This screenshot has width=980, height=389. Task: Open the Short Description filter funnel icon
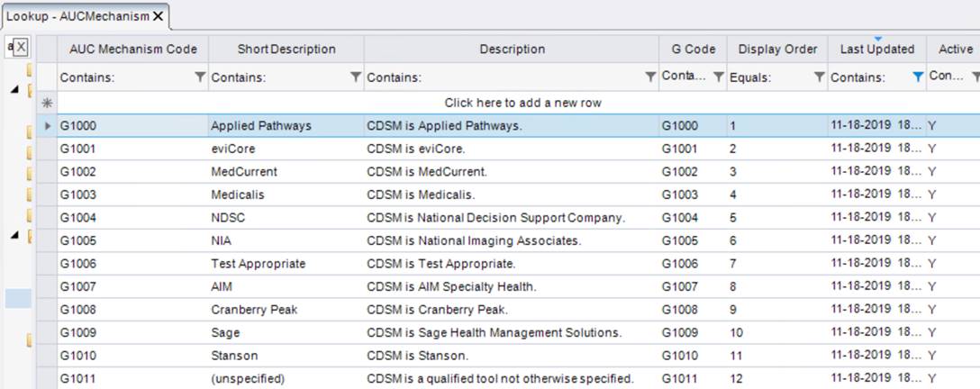(356, 77)
